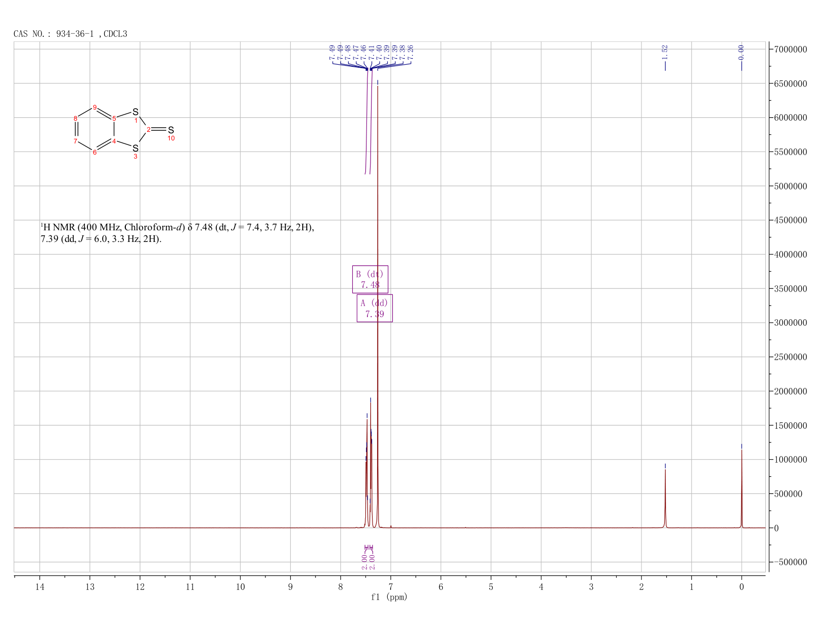Image resolution: width=834 pixels, height=644 pixels.
Task: Click the thione sulfur atom labeled 10
Action: click(171, 130)
